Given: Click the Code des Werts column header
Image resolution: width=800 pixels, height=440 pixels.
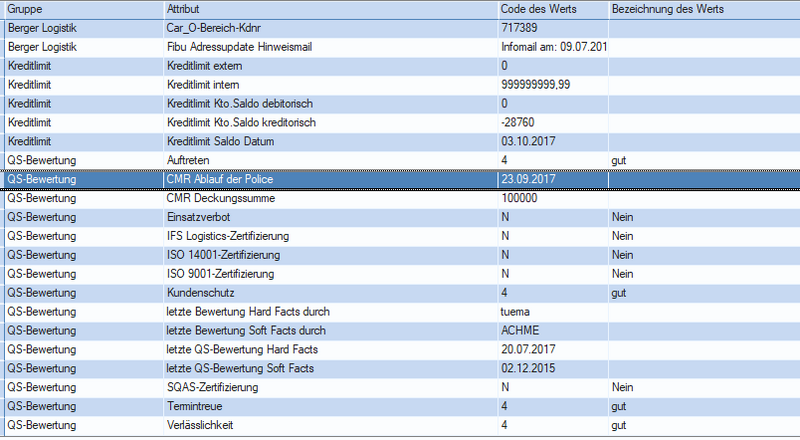Looking at the screenshot, I should [554, 9].
